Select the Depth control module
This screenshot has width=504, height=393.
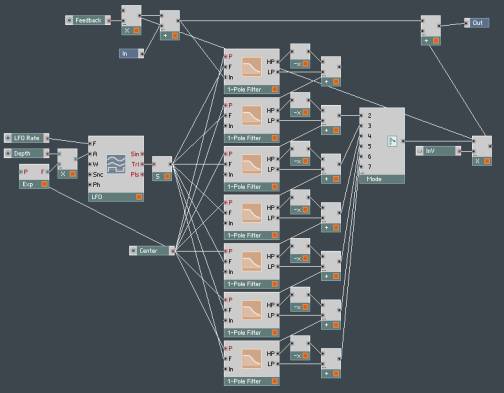coord(27,153)
